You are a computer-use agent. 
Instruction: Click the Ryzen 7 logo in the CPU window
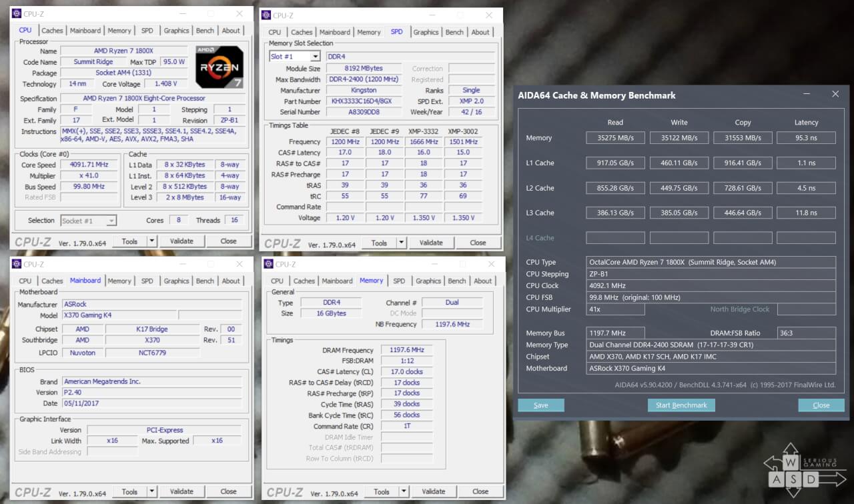[219, 67]
